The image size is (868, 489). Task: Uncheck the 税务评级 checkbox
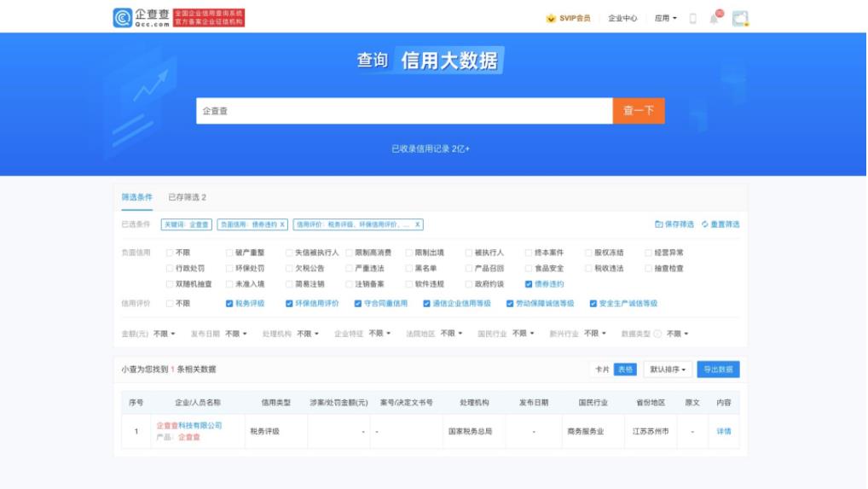(x=229, y=304)
